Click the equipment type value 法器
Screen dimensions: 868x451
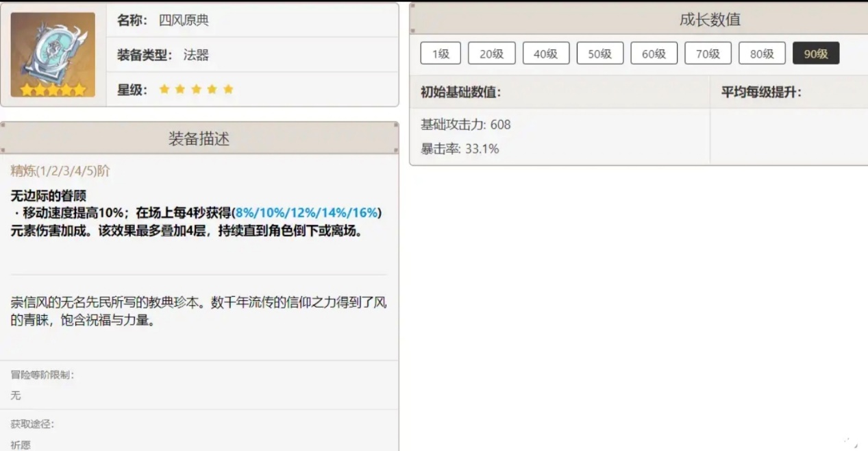coord(196,55)
